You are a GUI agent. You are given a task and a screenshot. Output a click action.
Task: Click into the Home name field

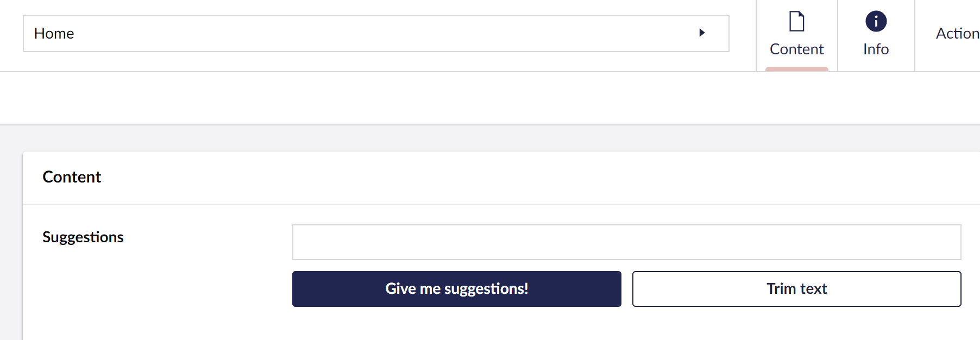tap(353, 34)
